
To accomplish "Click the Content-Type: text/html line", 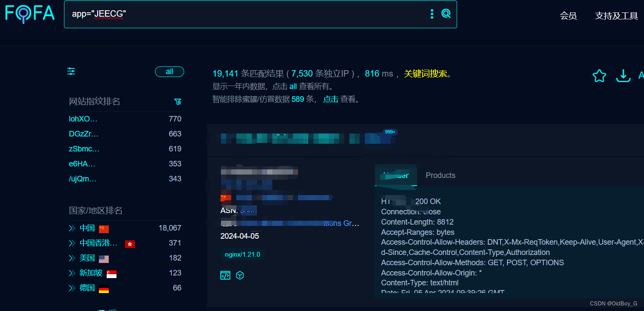I will tap(420, 283).
